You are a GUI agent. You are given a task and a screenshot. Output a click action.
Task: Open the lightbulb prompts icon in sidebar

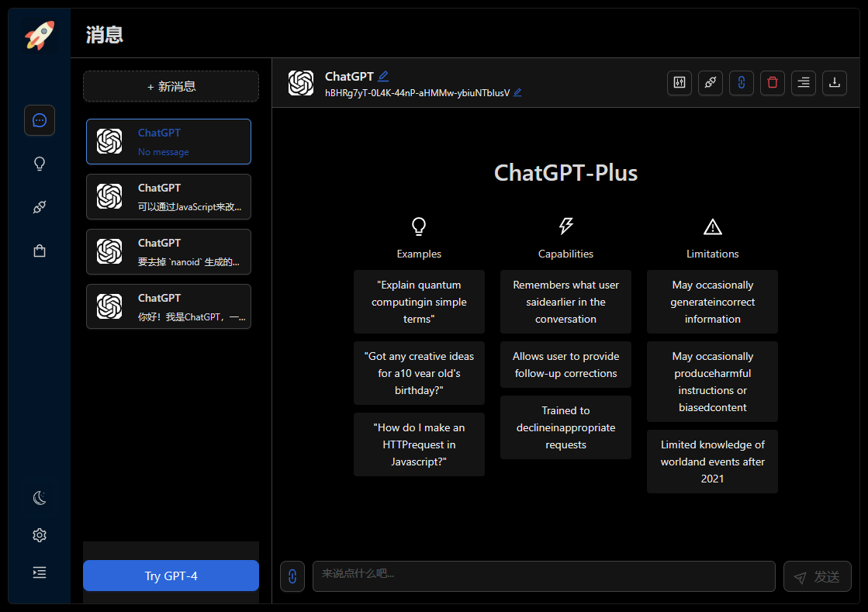pyautogui.click(x=39, y=164)
